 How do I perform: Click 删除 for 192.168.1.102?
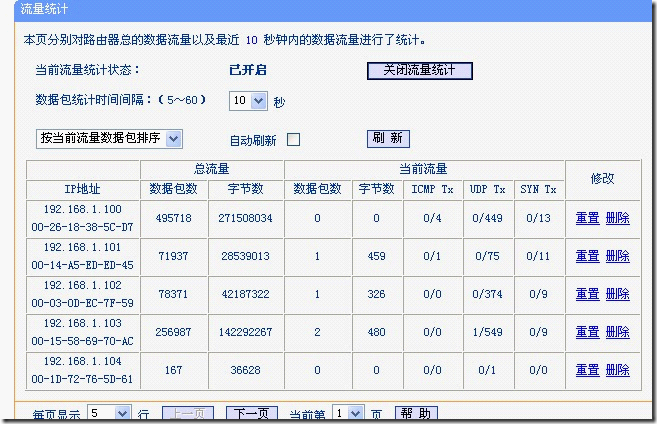point(618,294)
